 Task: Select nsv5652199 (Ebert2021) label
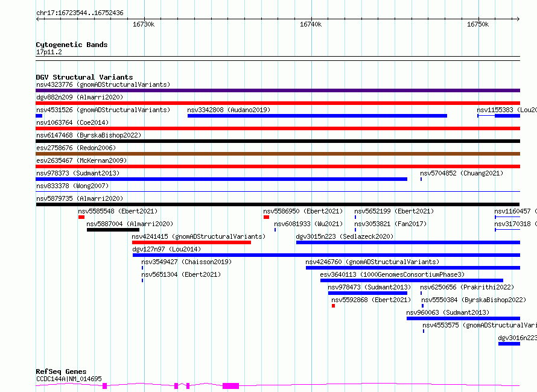pyautogui.click(x=394, y=211)
